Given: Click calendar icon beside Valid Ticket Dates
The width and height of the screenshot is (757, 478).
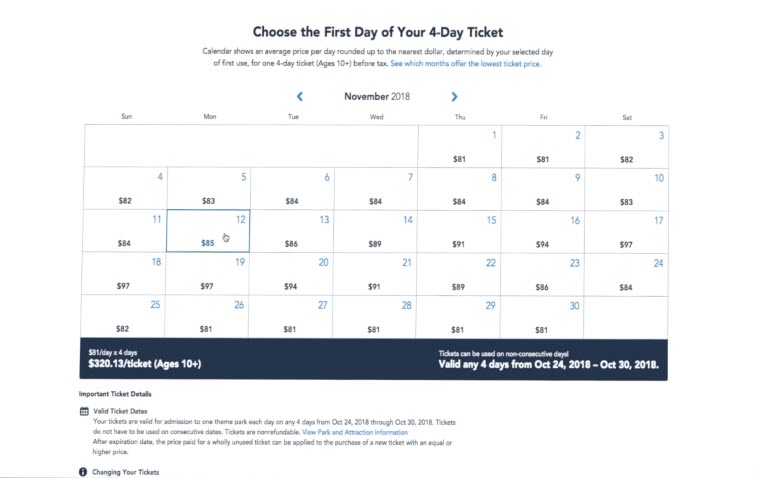Looking at the screenshot, I should [x=84, y=411].
